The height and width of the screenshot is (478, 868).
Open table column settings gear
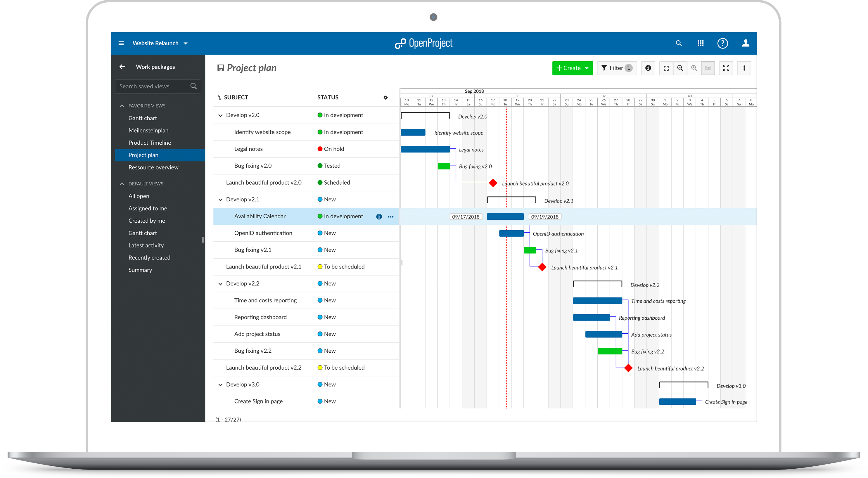(x=385, y=98)
